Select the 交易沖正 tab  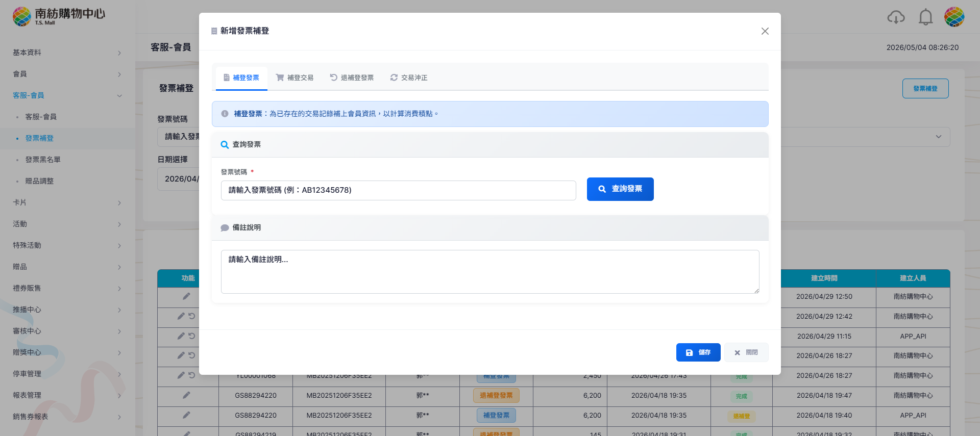coord(409,78)
